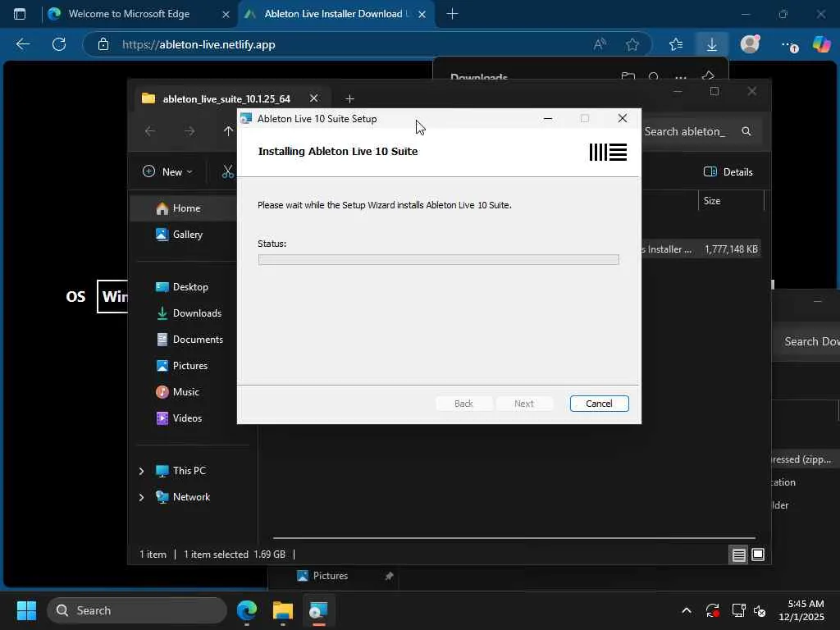
Task: Refresh the Edge page
Action: tap(59, 44)
